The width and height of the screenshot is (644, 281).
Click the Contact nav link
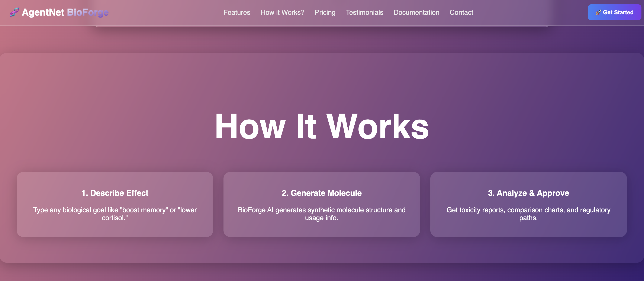point(461,12)
